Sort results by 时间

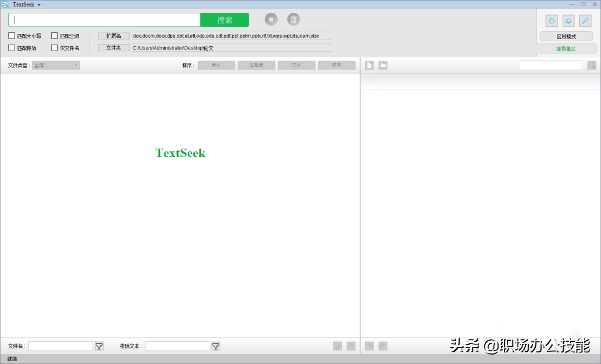pos(337,65)
